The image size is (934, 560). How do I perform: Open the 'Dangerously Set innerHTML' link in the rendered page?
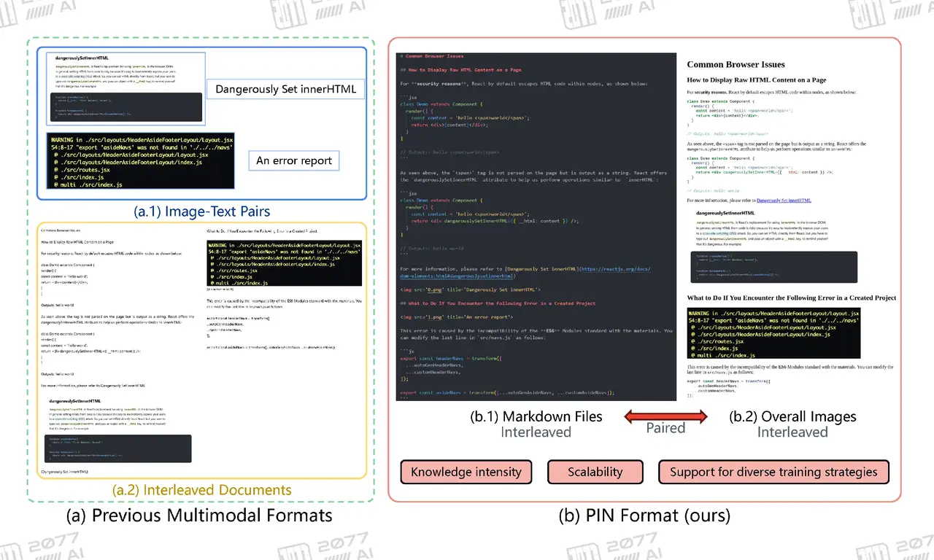784,200
